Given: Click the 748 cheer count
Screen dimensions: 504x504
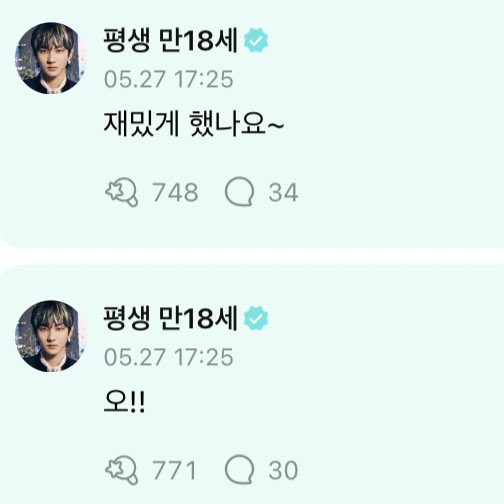Looking at the screenshot, I should coord(175,192).
